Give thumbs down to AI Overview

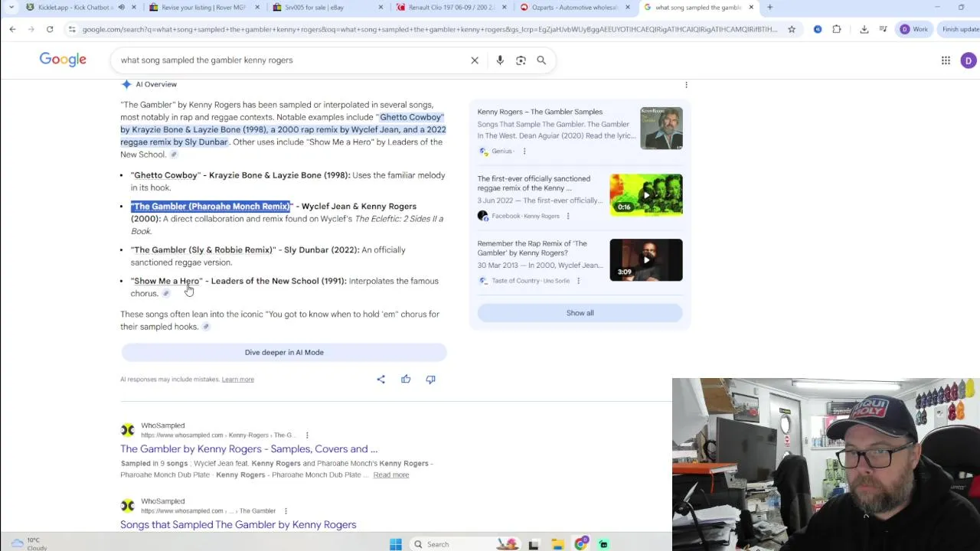click(430, 379)
